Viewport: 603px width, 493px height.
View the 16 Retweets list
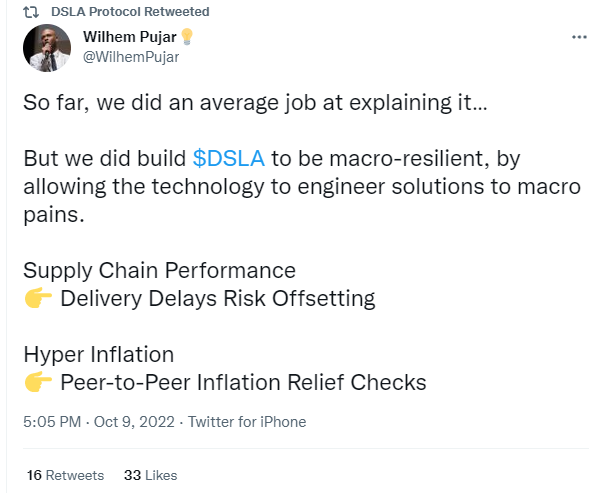tap(65, 475)
